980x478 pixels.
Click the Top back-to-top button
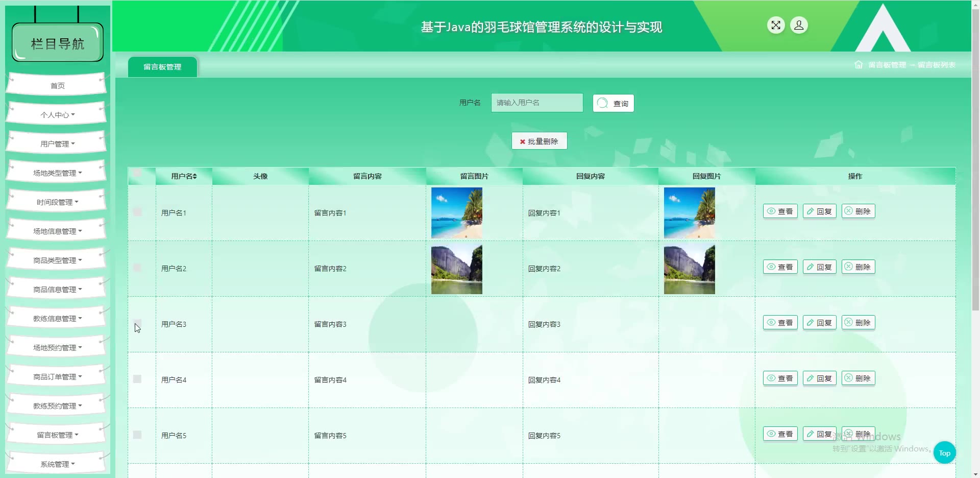point(944,452)
